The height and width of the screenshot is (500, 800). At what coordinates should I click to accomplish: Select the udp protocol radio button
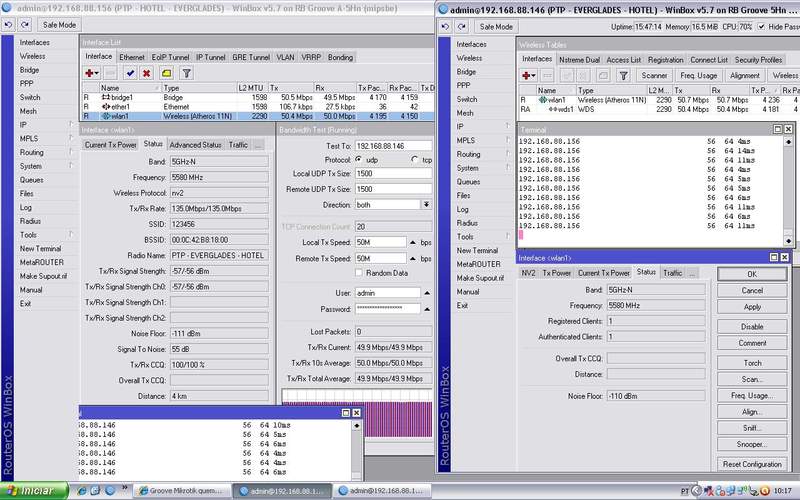[359, 159]
